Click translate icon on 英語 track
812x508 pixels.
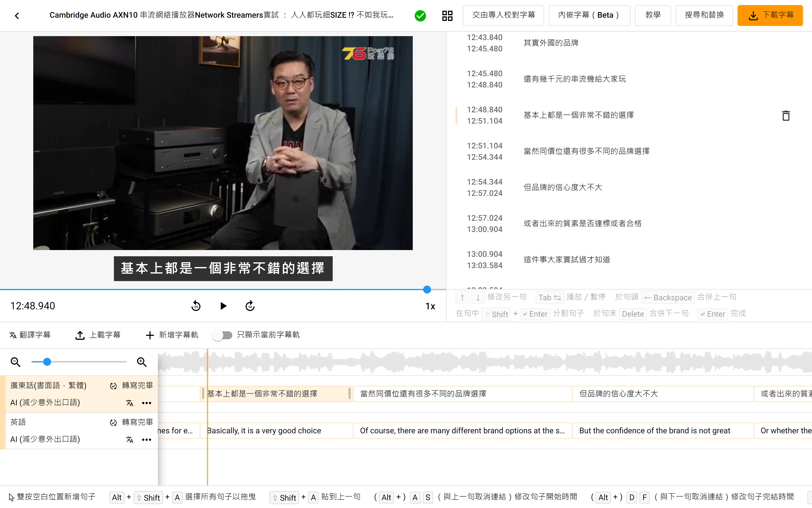point(130,440)
